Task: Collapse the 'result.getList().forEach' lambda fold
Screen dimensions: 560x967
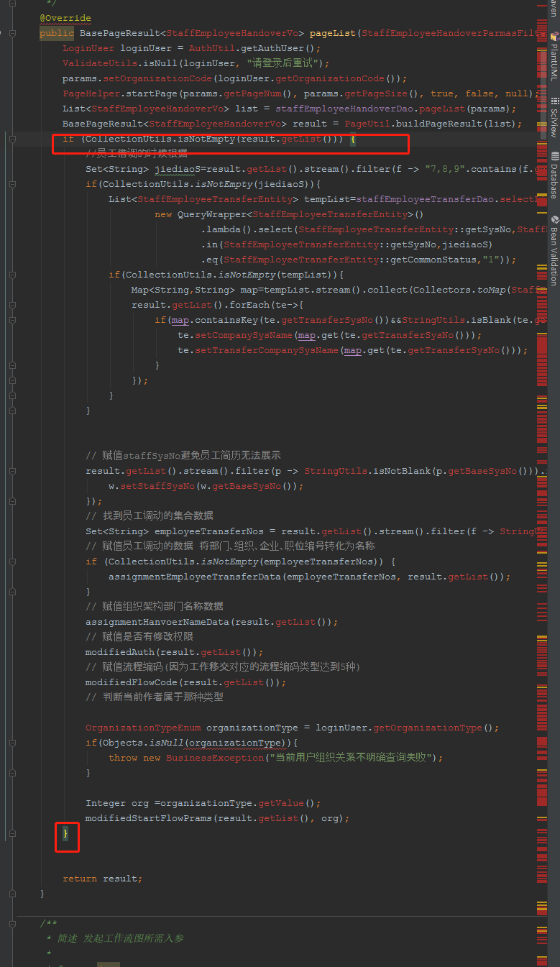Action: tap(12, 305)
